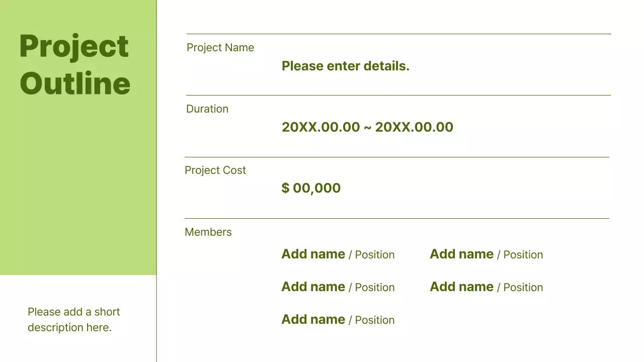This screenshot has width=644, height=362.
Task: Select the Project Outline title text
Action: (74, 64)
